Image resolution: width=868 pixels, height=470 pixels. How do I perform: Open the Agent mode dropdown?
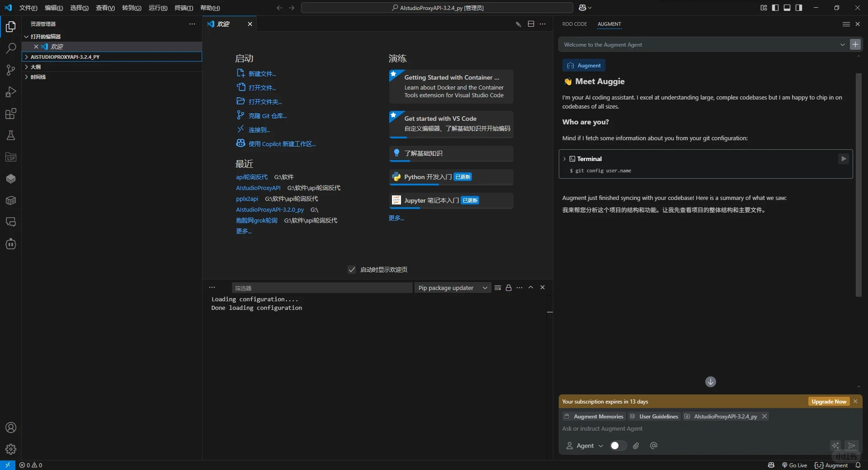click(585, 446)
